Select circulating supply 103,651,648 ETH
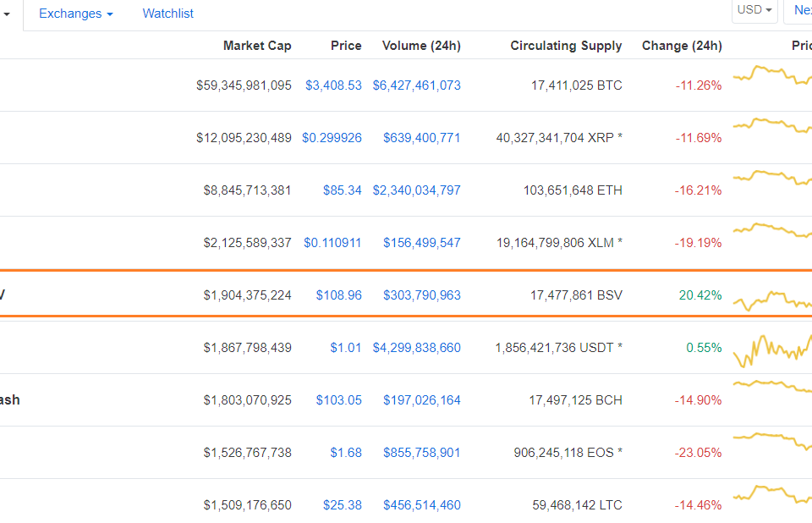Image resolution: width=812 pixels, height=523 pixels. (573, 190)
